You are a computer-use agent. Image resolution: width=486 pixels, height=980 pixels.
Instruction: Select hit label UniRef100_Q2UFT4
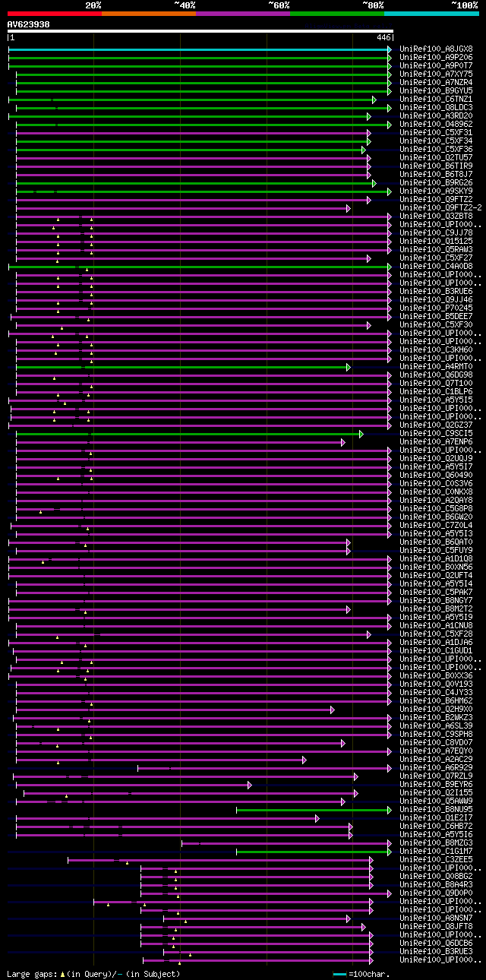point(436,575)
